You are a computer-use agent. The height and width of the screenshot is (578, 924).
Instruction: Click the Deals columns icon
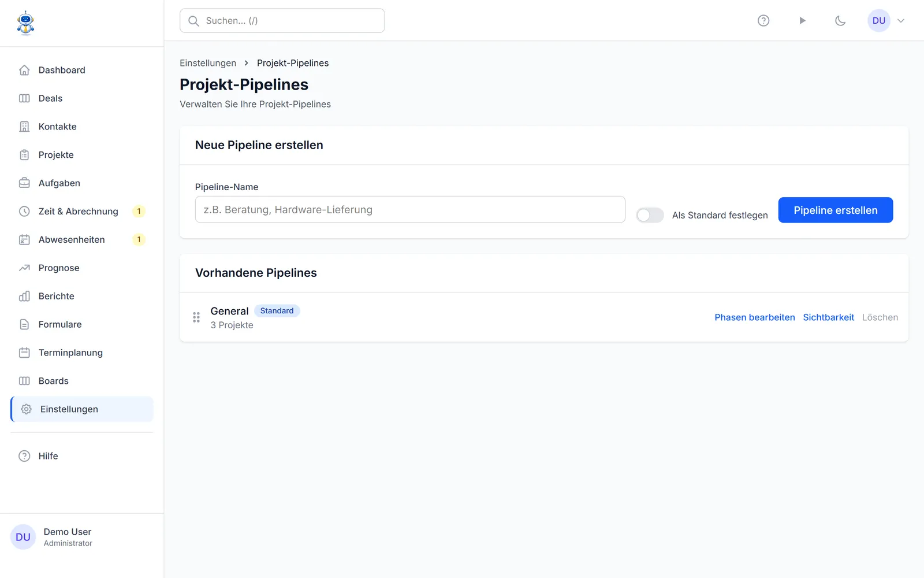[24, 98]
